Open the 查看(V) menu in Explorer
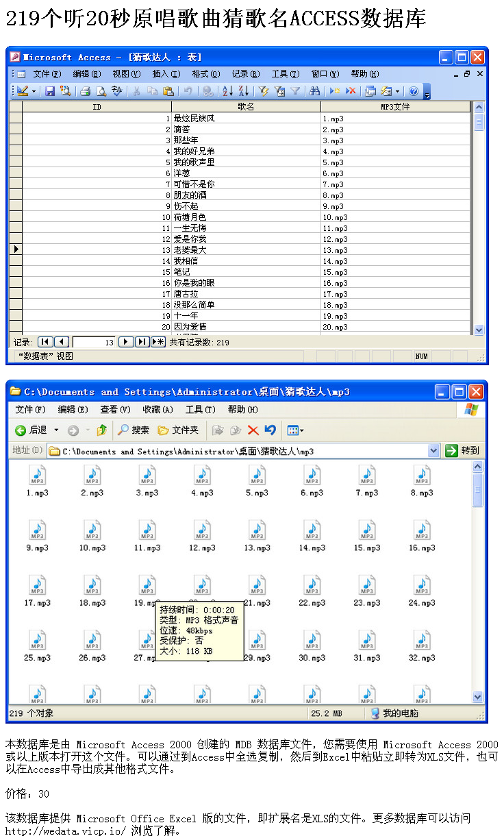504x836 pixels. pos(115,410)
